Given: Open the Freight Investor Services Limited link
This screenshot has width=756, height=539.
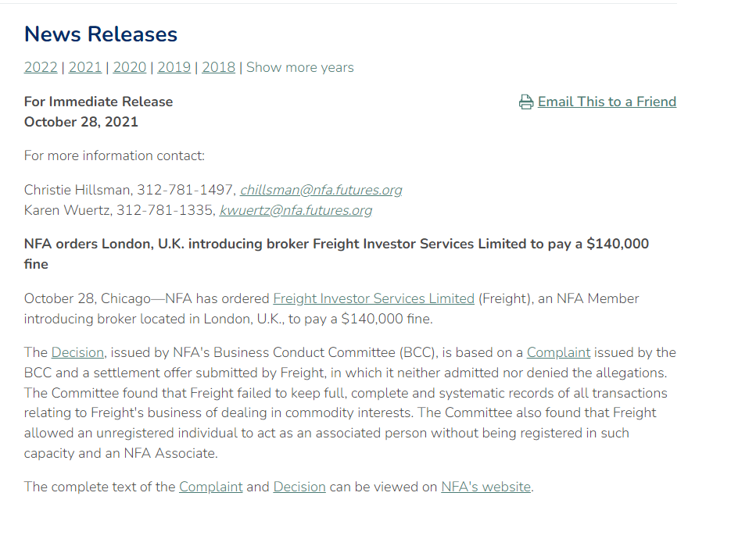Looking at the screenshot, I should point(374,298).
